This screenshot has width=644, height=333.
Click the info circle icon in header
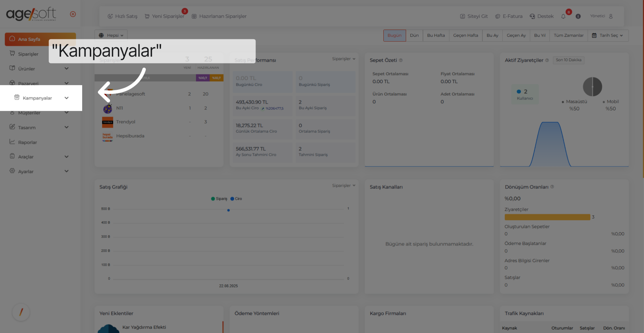(578, 16)
